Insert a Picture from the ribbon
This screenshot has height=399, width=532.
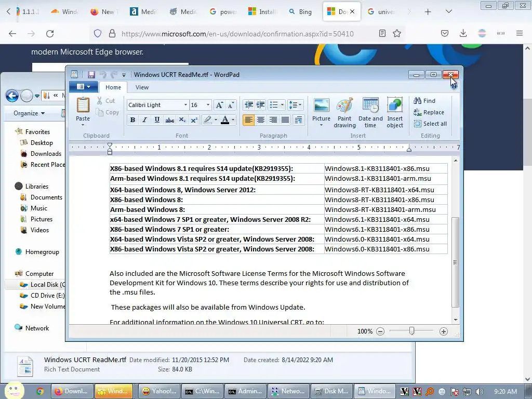321,113
